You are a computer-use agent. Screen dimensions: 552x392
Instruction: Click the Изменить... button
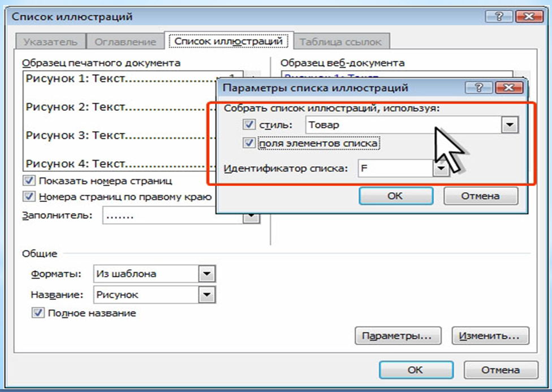490,335
